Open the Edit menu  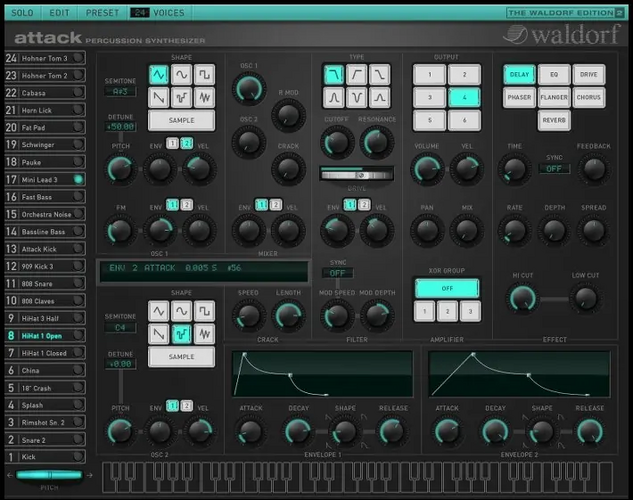[60, 13]
